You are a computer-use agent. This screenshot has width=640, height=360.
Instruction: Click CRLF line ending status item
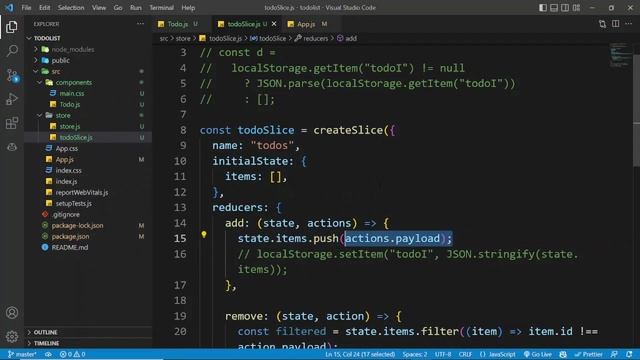[465, 354]
